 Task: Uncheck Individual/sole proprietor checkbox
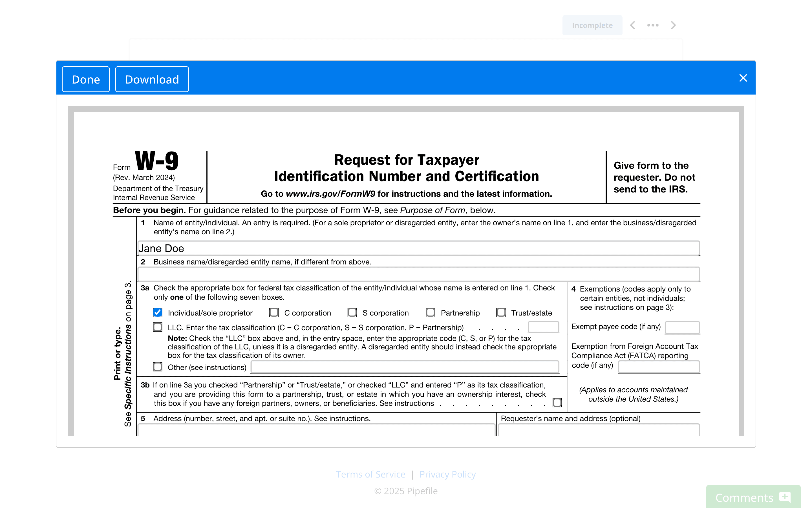tap(157, 312)
